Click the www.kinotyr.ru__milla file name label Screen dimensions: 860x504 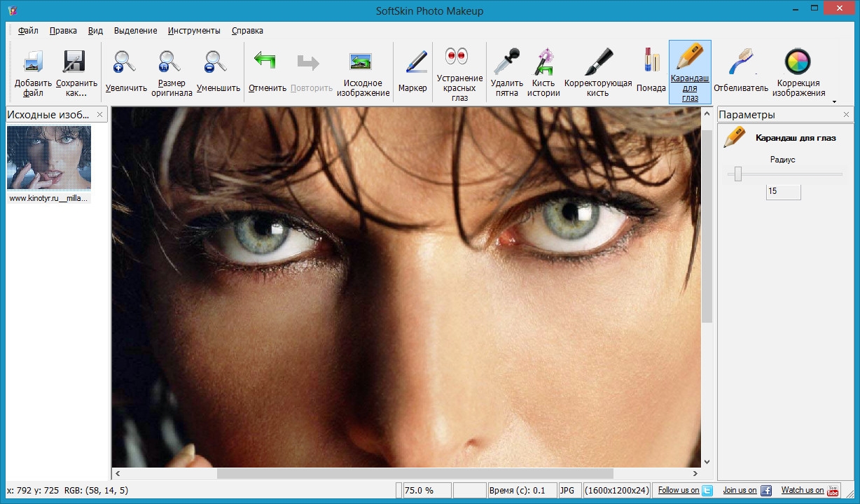(49, 198)
